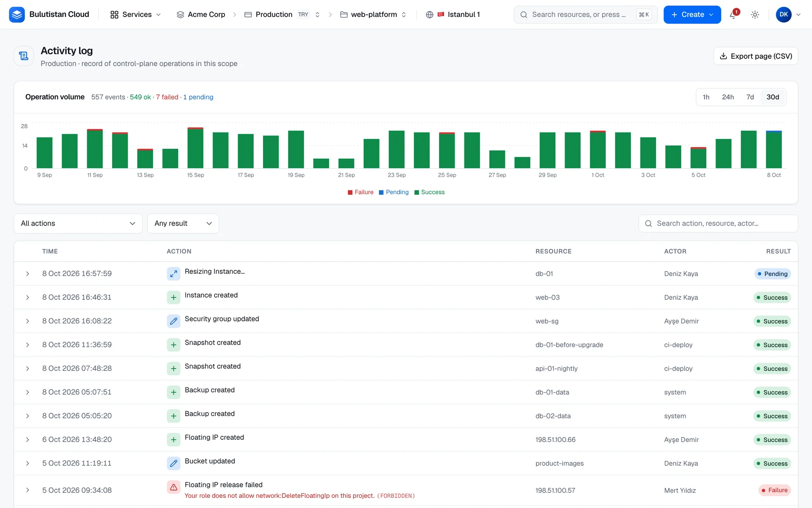Select the 24h time range tab
The image size is (812, 508).
tap(728, 97)
